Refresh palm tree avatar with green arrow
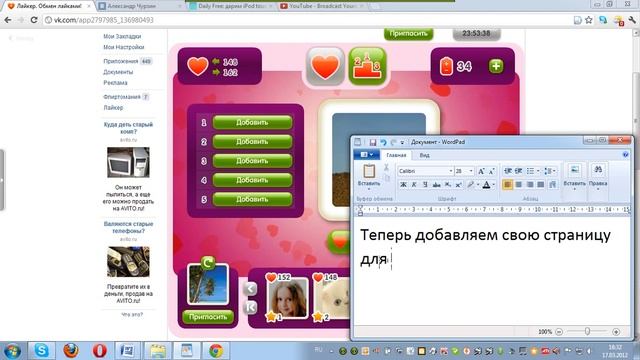The height and width of the screenshot is (360, 640). point(208,262)
